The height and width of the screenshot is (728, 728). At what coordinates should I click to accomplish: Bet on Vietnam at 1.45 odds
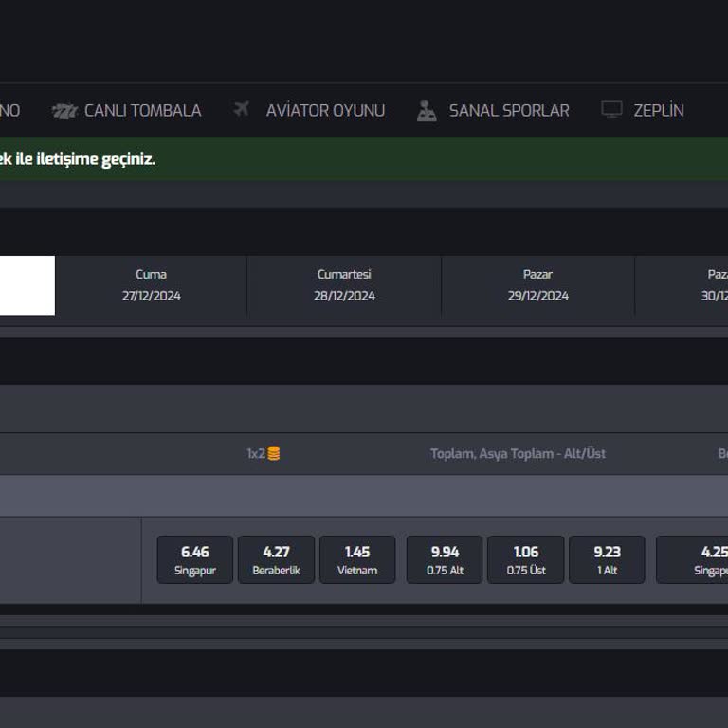(x=357, y=560)
